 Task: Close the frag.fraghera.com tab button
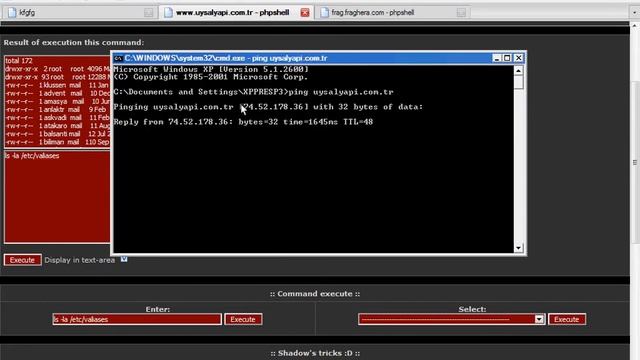pyautogui.click(x=461, y=13)
